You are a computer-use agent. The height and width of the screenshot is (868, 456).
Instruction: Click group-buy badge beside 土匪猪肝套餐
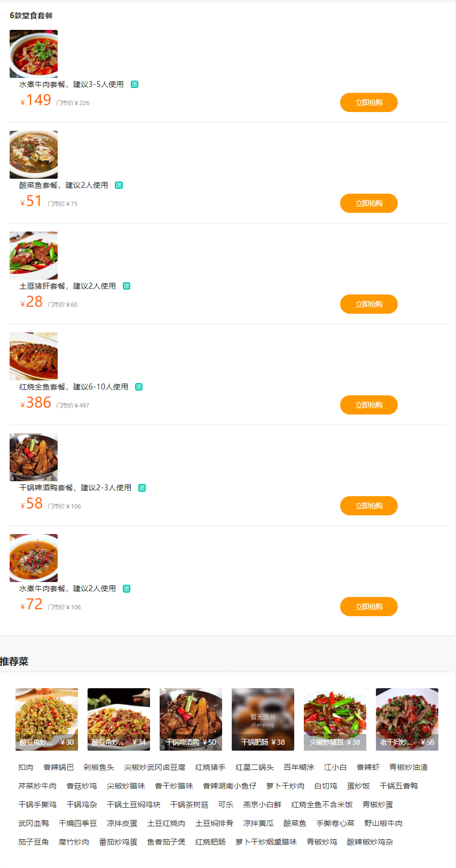127,286
